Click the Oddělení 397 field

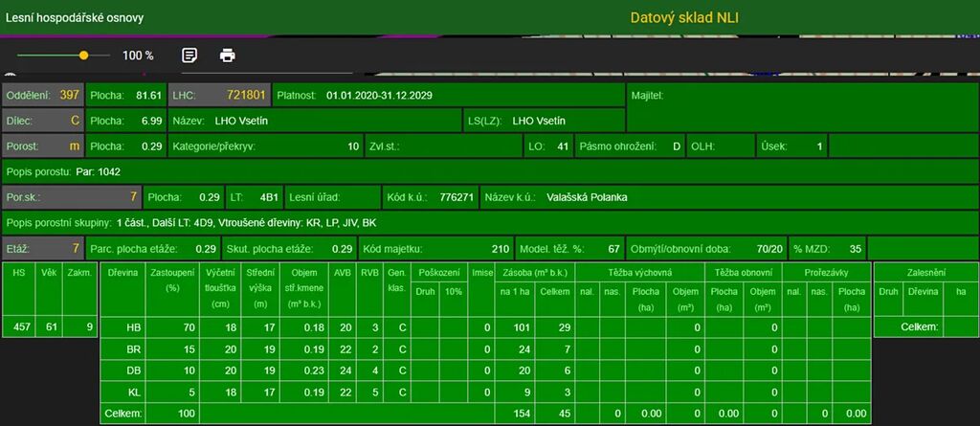tap(43, 96)
